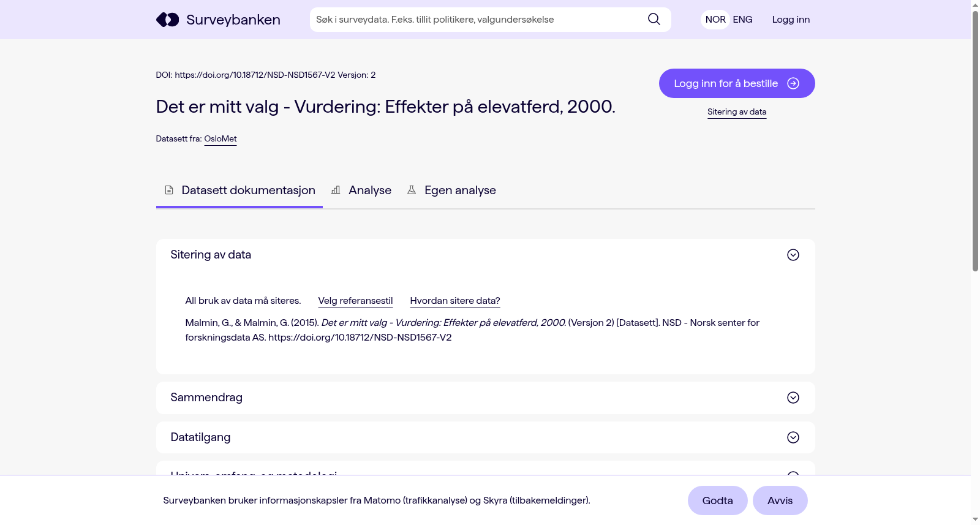Open the Hvordan sitere data? link

coord(455,301)
